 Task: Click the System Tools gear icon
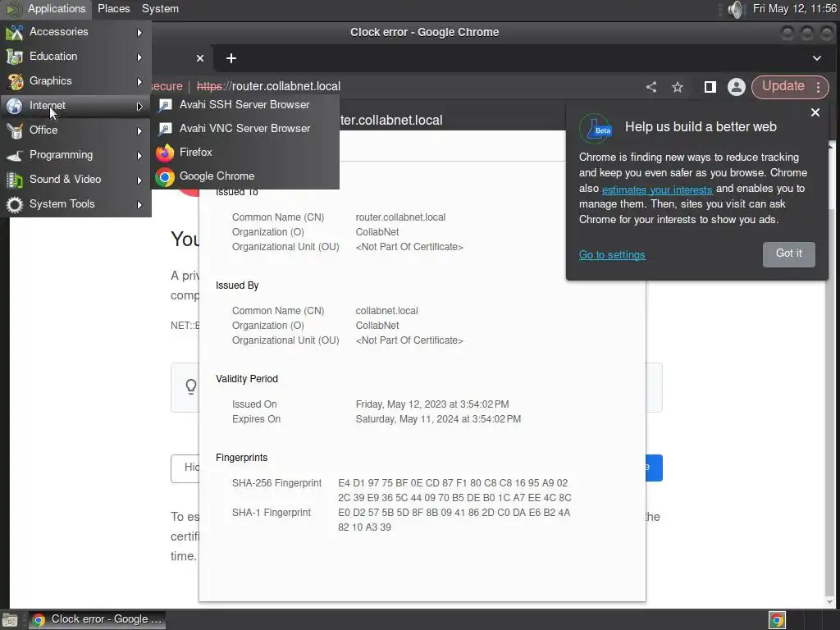[x=15, y=204]
